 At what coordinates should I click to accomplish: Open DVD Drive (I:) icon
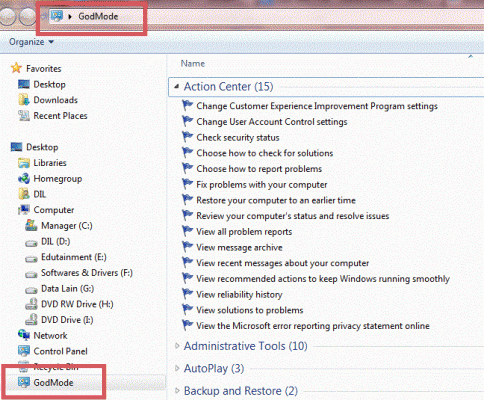pyautogui.click(x=31, y=319)
